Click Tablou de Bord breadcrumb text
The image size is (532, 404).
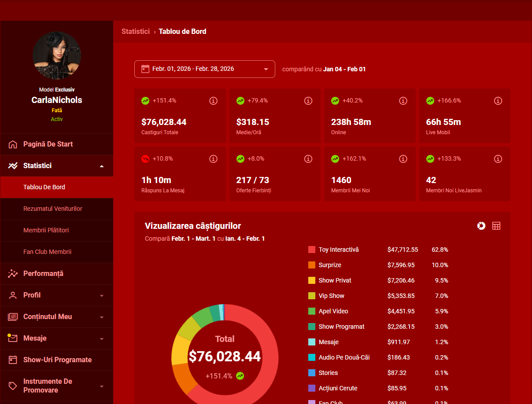pyautogui.click(x=182, y=32)
